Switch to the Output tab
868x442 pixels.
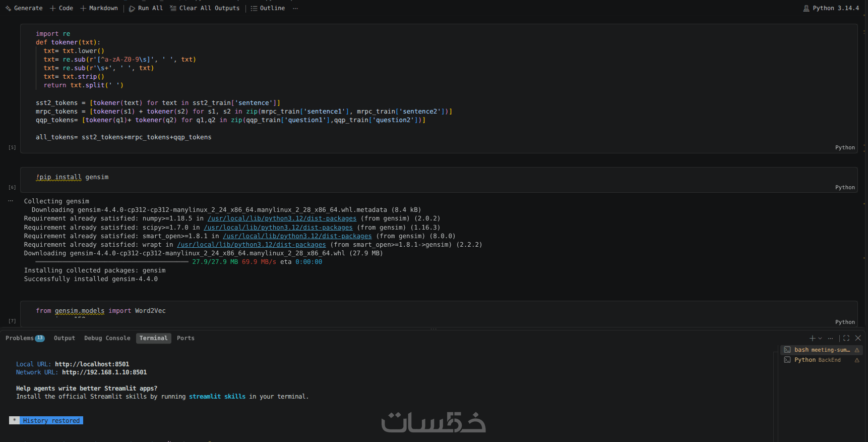[x=65, y=338]
